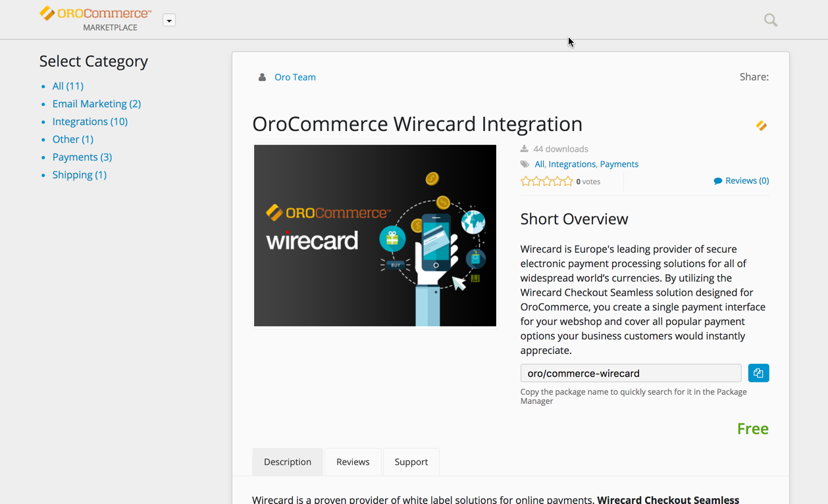Focus the oro/commerce-wirecard package name field

pos(631,373)
